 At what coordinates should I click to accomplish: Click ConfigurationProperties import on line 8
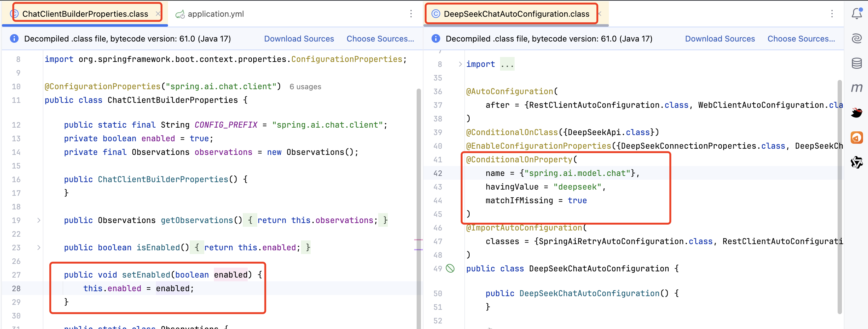[x=347, y=59]
